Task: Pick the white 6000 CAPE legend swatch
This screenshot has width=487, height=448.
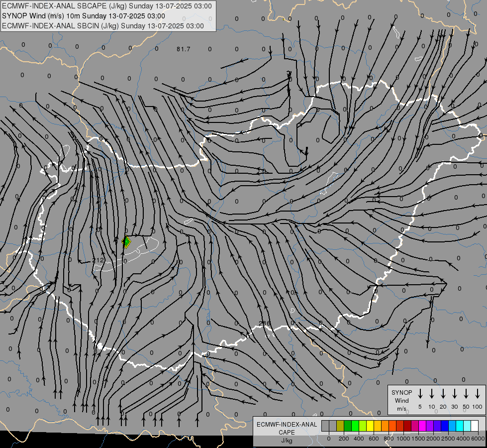Action: point(475,426)
